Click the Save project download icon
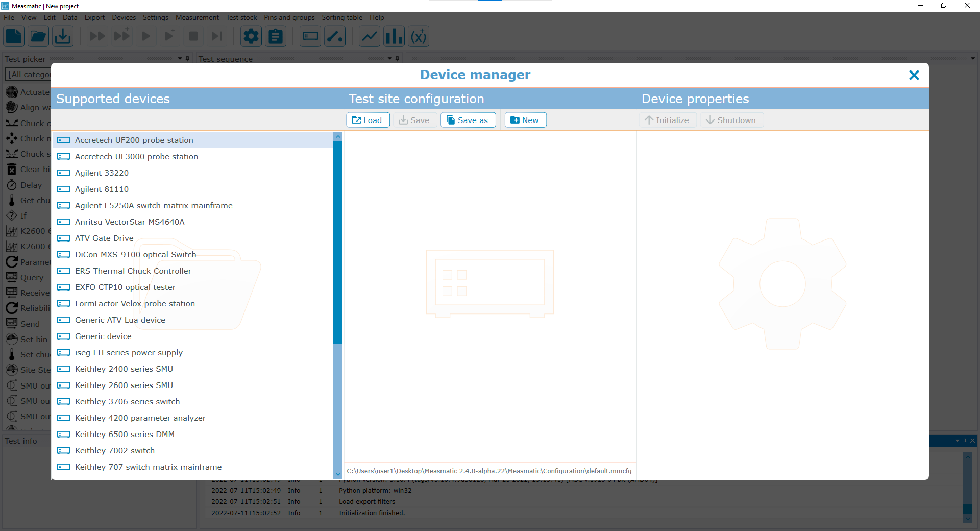 (x=63, y=36)
